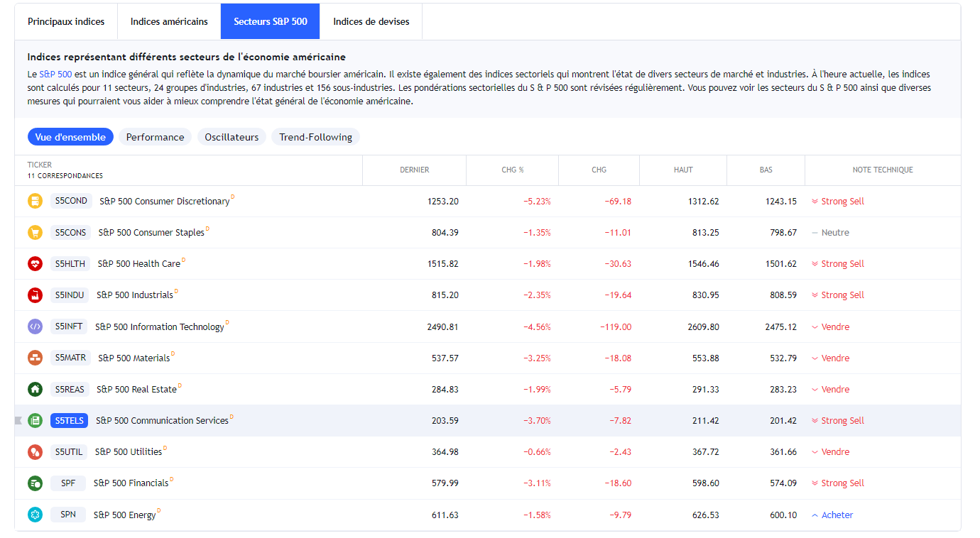Image resolution: width=980 pixels, height=538 pixels.
Task: Sort by the CHG % column header
Action: pyautogui.click(x=513, y=170)
